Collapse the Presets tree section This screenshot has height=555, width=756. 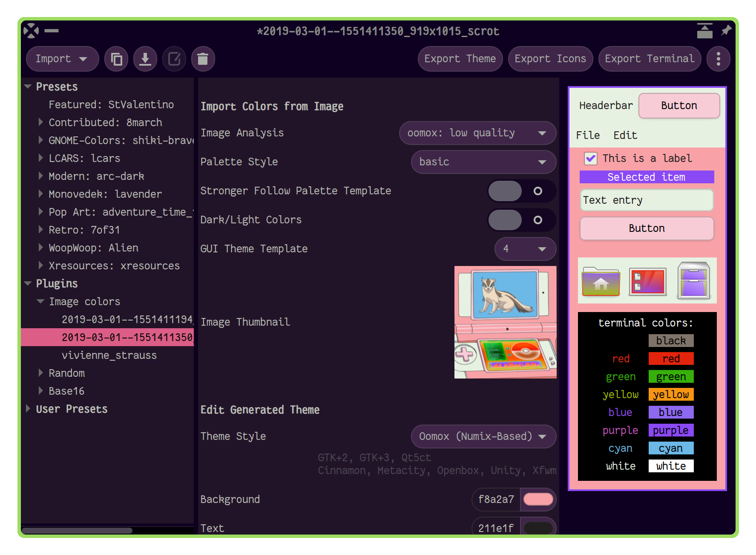(28, 87)
